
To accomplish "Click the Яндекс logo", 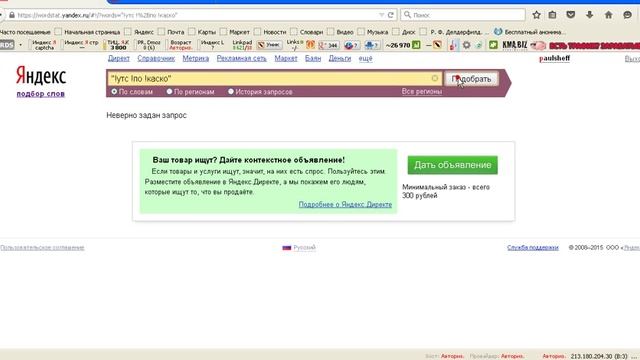I will click(x=41, y=76).
